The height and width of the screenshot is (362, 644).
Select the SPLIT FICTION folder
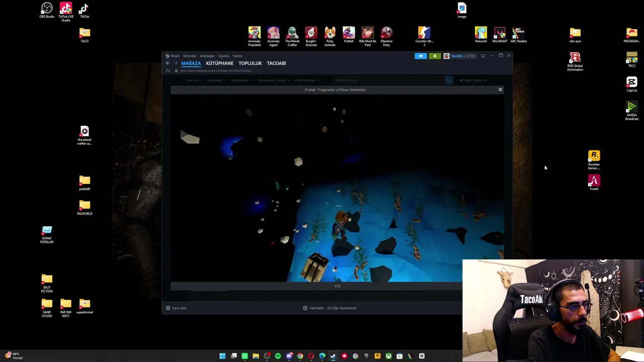point(47,284)
